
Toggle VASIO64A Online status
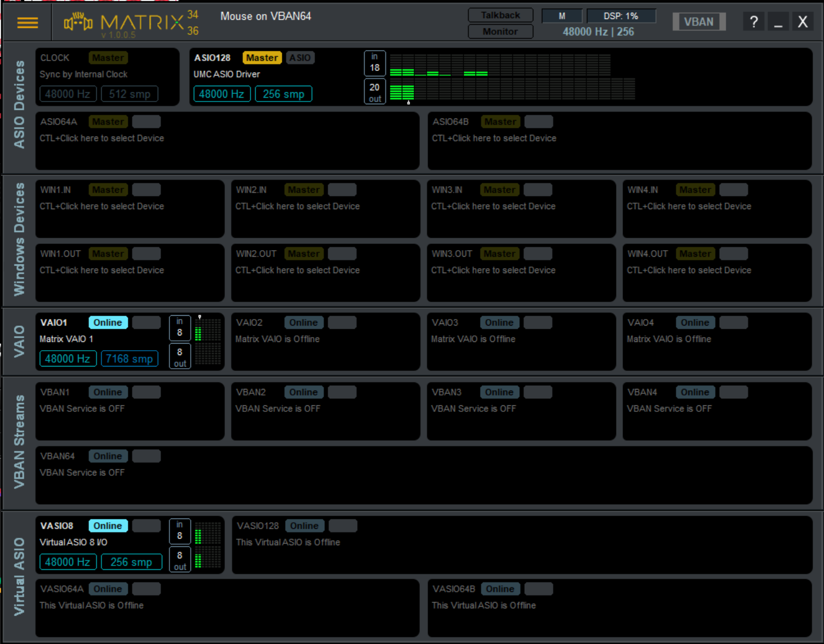(x=108, y=589)
